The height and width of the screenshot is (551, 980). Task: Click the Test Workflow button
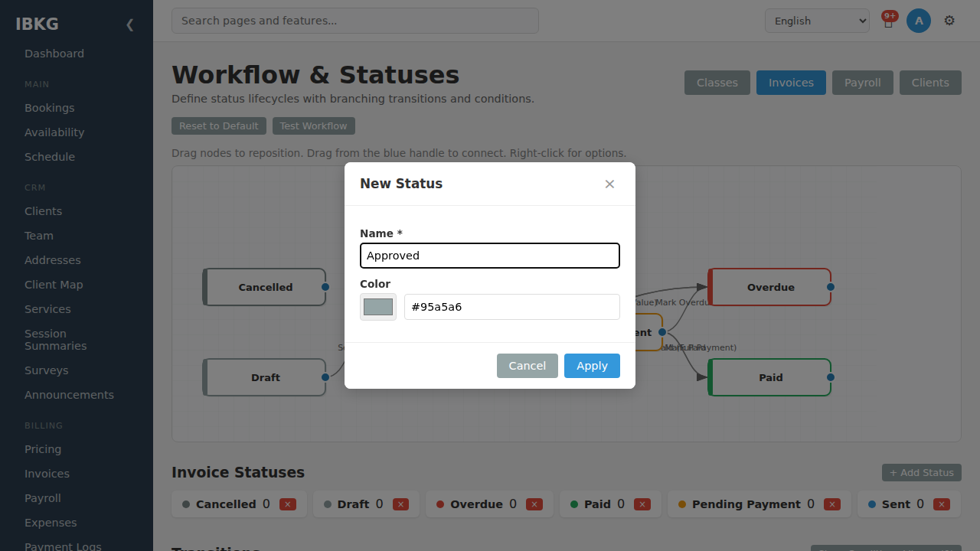click(x=313, y=126)
